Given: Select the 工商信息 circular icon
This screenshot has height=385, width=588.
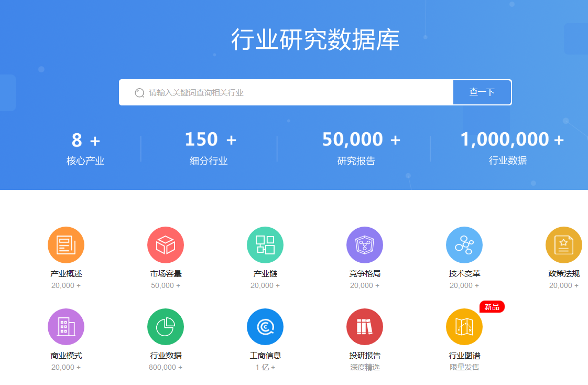Looking at the screenshot, I should point(265,326).
